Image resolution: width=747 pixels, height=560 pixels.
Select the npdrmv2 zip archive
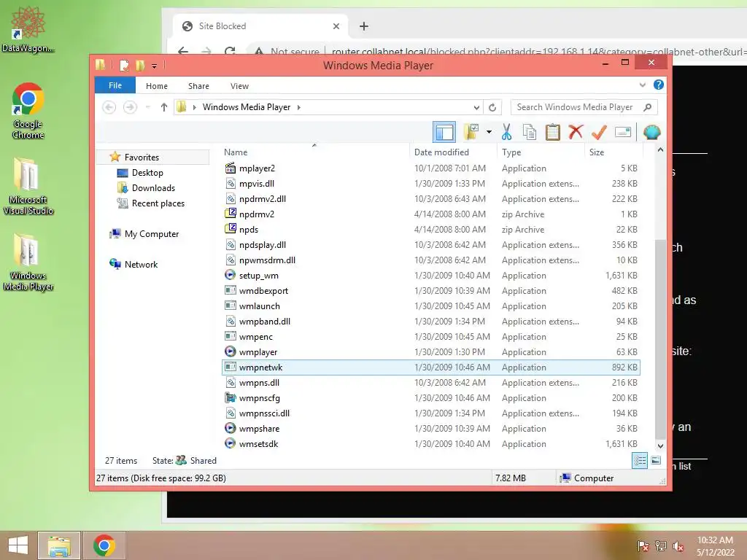(x=431, y=214)
